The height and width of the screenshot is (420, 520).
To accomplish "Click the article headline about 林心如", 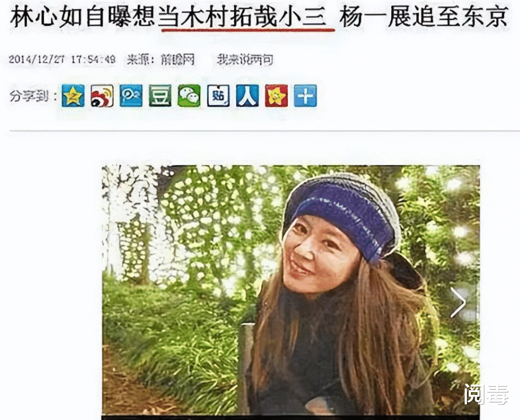I will 259,16.
